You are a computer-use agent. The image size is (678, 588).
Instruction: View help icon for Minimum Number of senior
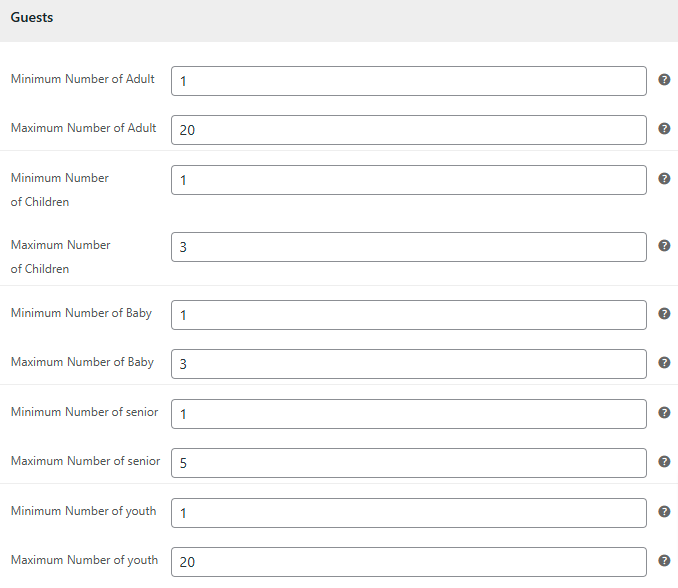[x=664, y=413]
